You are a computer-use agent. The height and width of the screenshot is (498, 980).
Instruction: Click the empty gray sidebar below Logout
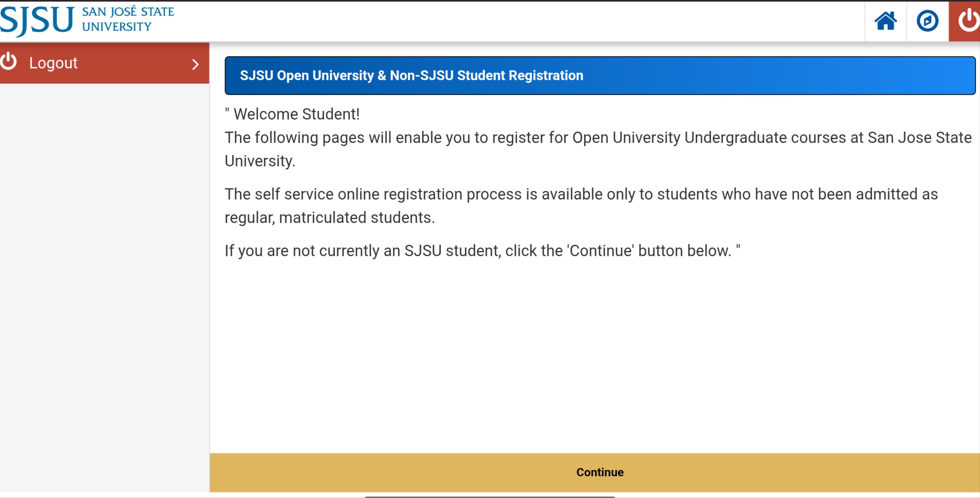[x=104, y=273]
